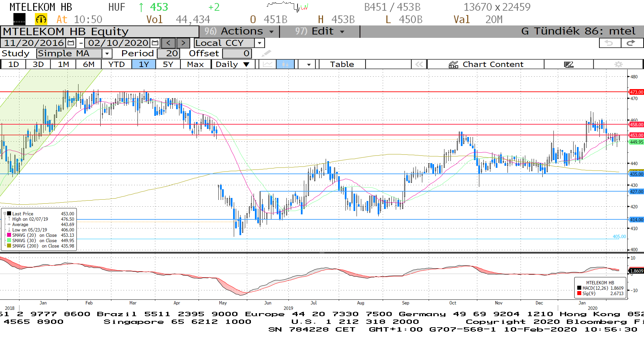Click the start date field 11/20/2016

pos(34,43)
